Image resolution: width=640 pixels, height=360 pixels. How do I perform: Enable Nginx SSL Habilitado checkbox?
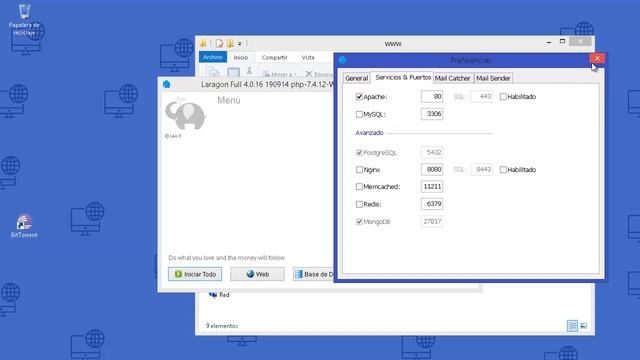click(503, 169)
